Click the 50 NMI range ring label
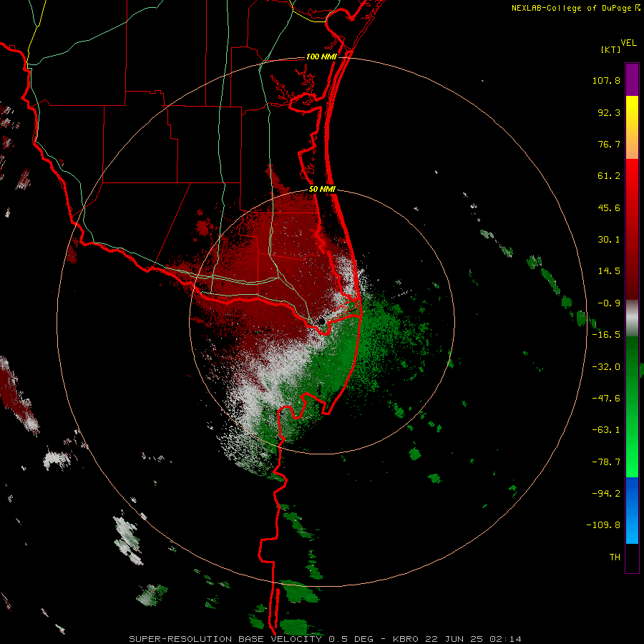This screenshot has height=644, width=644. tap(323, 190)
